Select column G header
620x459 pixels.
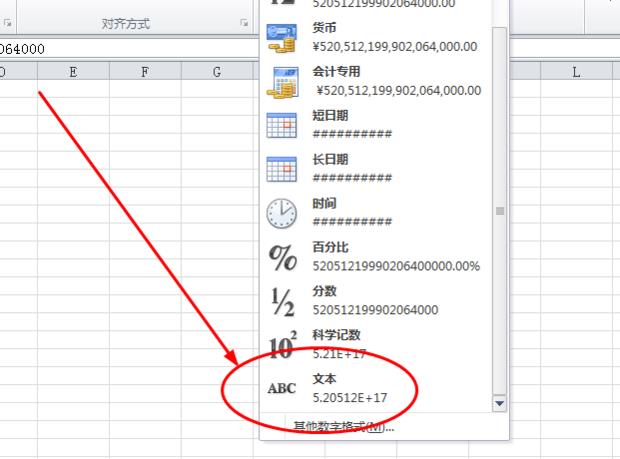coord(217,71)
